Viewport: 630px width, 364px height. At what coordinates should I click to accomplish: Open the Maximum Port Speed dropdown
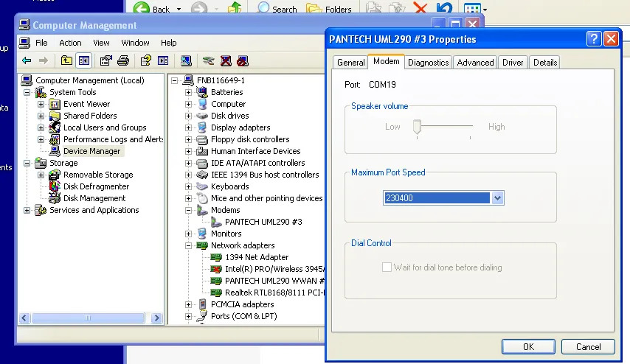[x=497, y=198]
